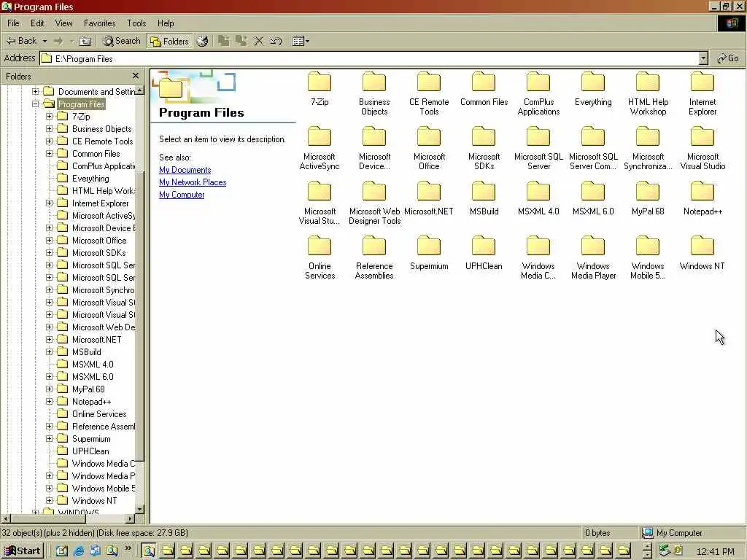
Task: Select Online Services in the folder tree
Action: click(x=99, y=414)
